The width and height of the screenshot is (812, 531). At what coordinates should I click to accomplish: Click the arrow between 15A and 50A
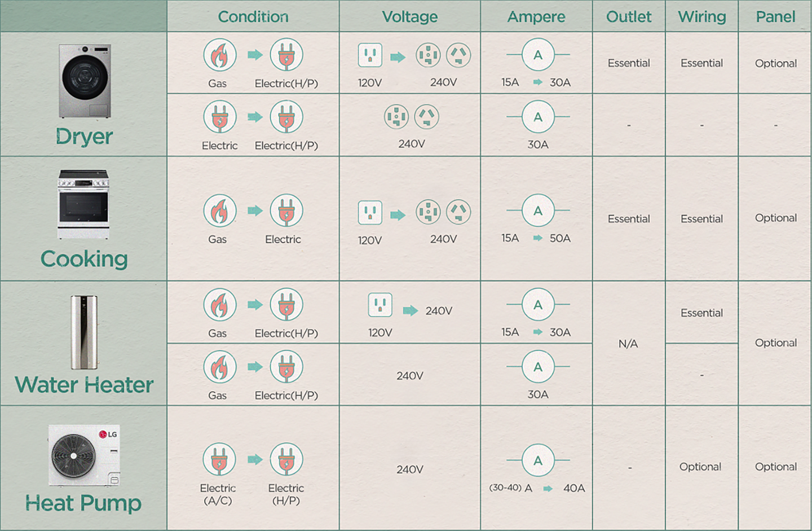point(537,238)
